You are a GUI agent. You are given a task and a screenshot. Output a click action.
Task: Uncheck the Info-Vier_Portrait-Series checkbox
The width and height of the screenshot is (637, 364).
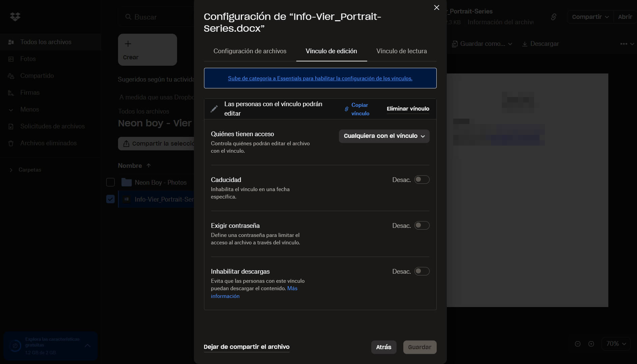110,199
